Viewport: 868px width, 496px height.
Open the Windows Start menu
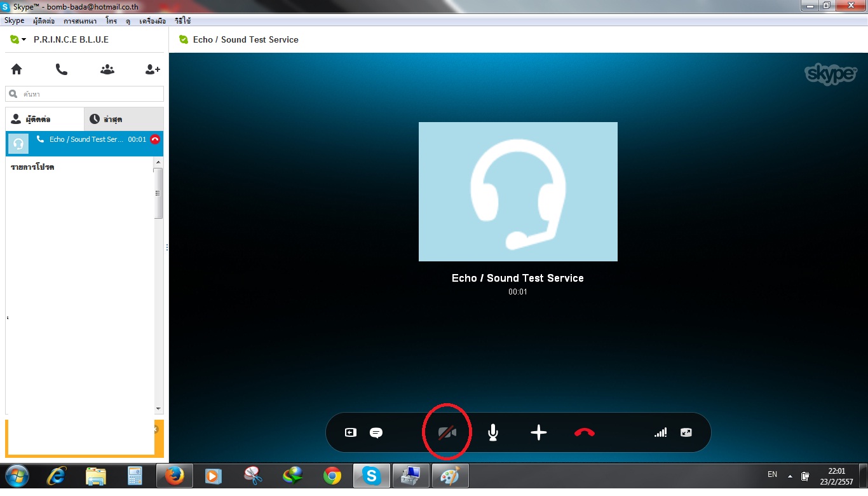click(x=17, y=476)
